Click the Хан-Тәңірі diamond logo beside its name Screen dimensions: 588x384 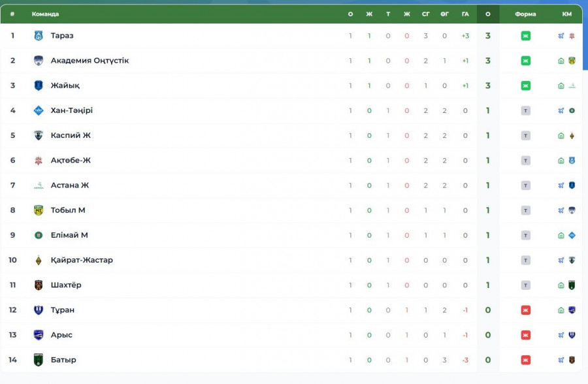coord(38,110)
